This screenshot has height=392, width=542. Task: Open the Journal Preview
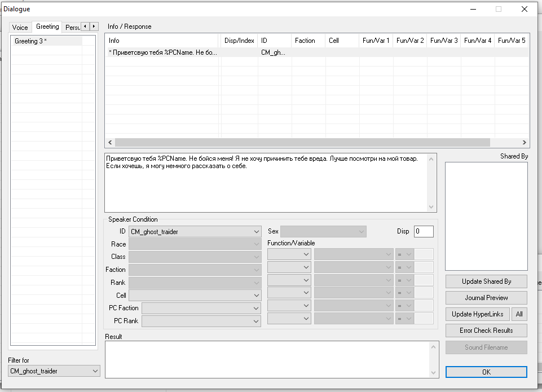coord(486,298)
